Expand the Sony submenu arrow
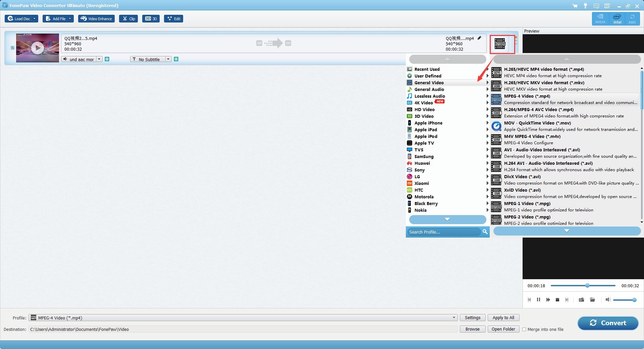 [x=487, y=170]
